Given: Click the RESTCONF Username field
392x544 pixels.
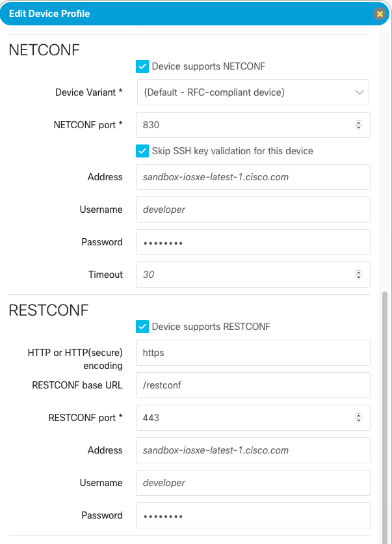Looking at the screenshot, I should (252, 483).
